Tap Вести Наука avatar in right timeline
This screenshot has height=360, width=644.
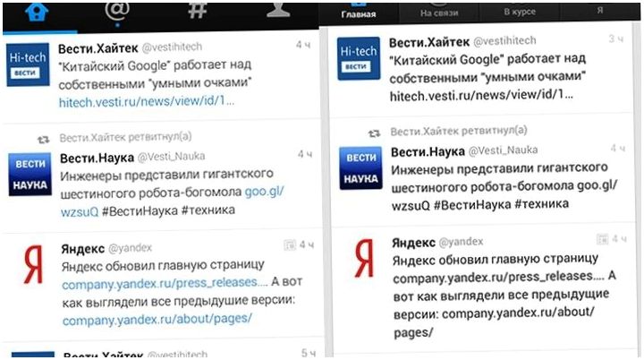tap(360, 167)
